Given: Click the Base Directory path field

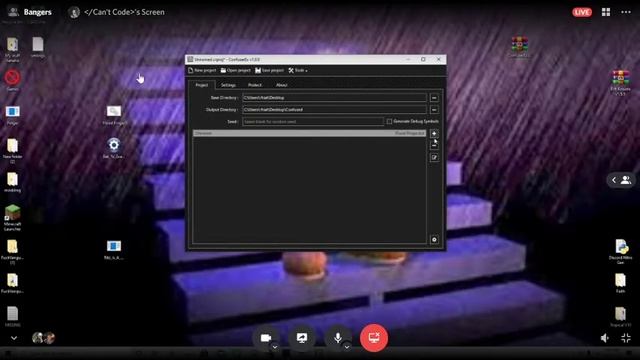Looking at the screenshot, I should click(x=334, y=98).
